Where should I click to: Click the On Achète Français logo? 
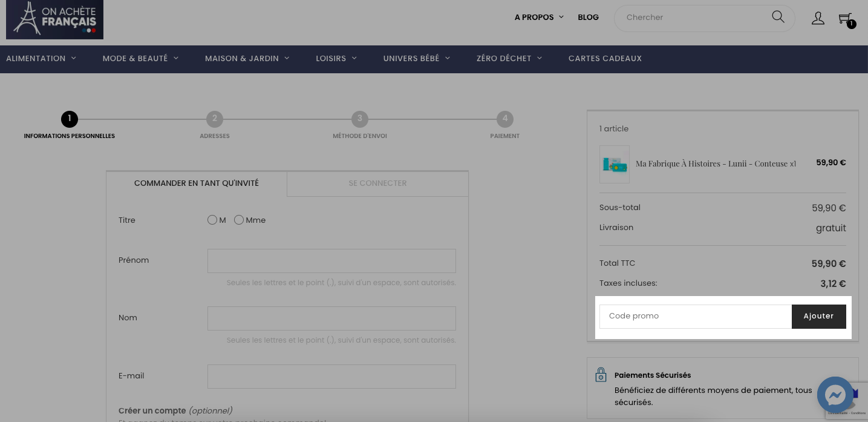point(54,19)
